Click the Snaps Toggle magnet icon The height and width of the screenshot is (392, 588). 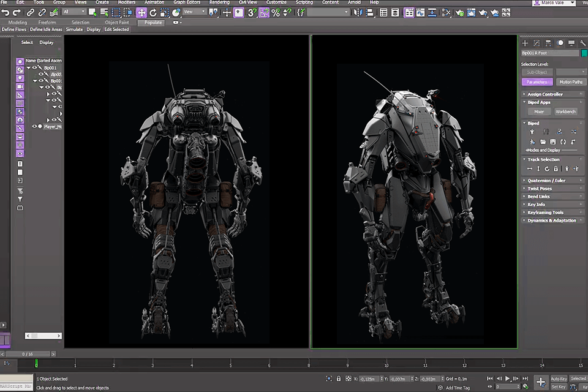[251, 12]
